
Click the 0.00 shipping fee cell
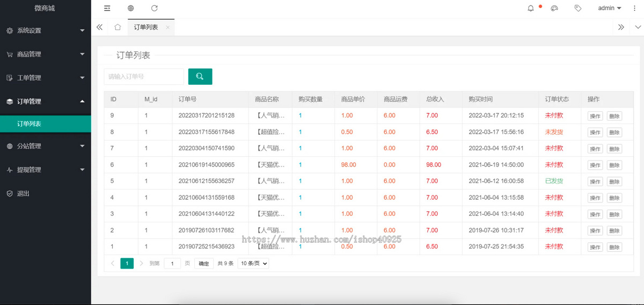(x=390, y=165)
